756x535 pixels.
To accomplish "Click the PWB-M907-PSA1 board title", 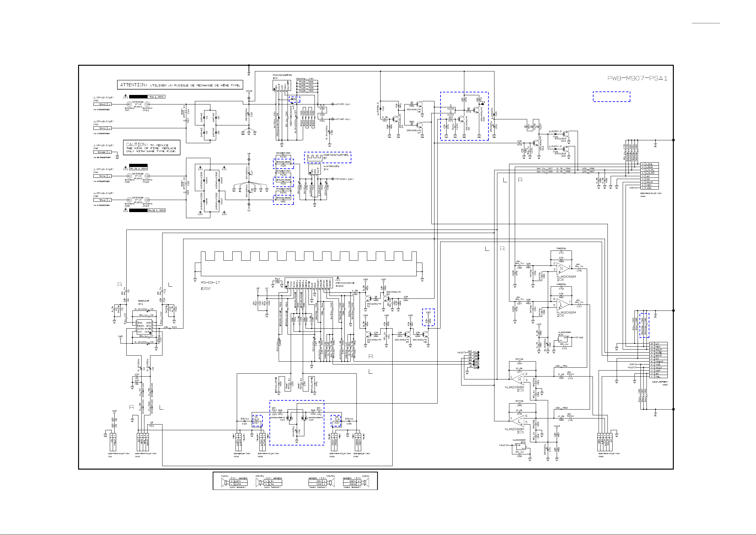I will 637,78.
